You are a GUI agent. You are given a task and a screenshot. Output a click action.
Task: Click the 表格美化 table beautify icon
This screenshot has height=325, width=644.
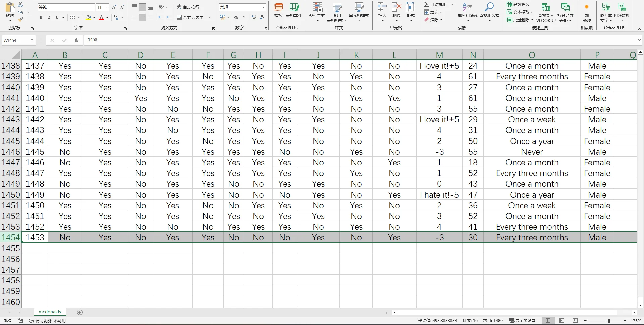point(294,10)
